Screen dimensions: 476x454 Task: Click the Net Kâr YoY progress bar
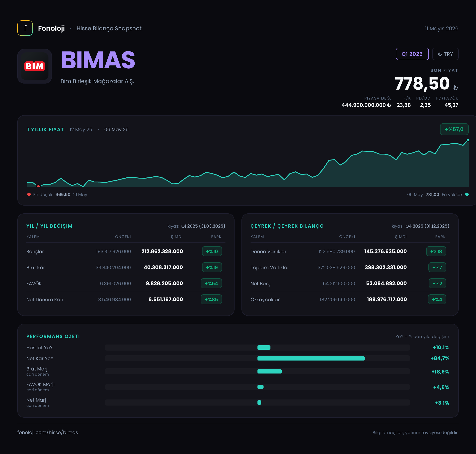coord(257,358)
